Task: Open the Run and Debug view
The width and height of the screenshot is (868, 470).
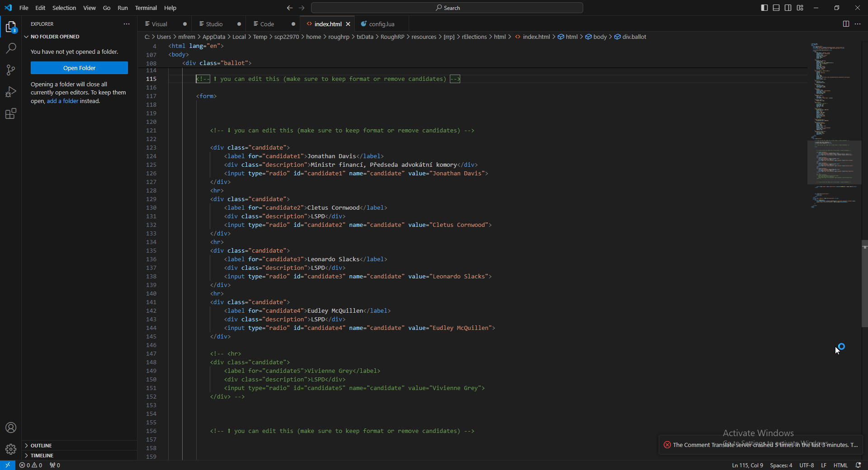Action: 10,92
